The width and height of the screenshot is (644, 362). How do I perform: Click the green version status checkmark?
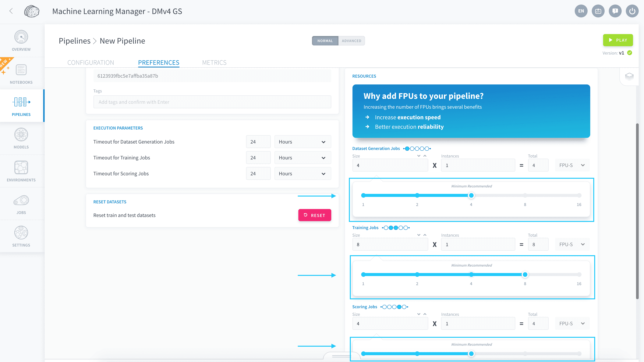click(630, 53)
